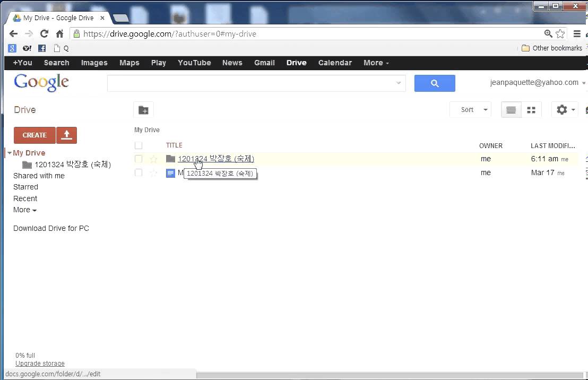Expand the More menu in the black bar
Screen dimensions: 588x380
[376, 63]
